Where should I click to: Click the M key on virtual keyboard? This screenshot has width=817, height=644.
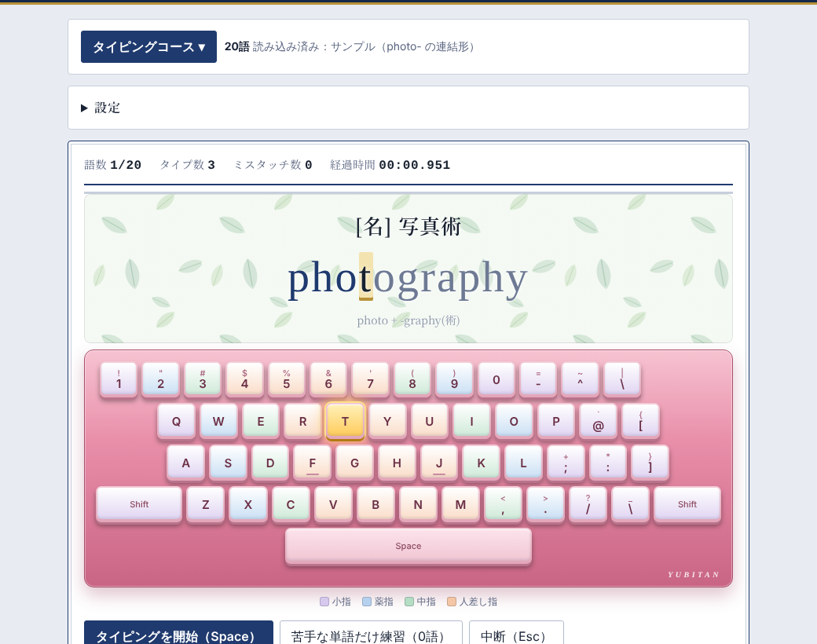460,504
